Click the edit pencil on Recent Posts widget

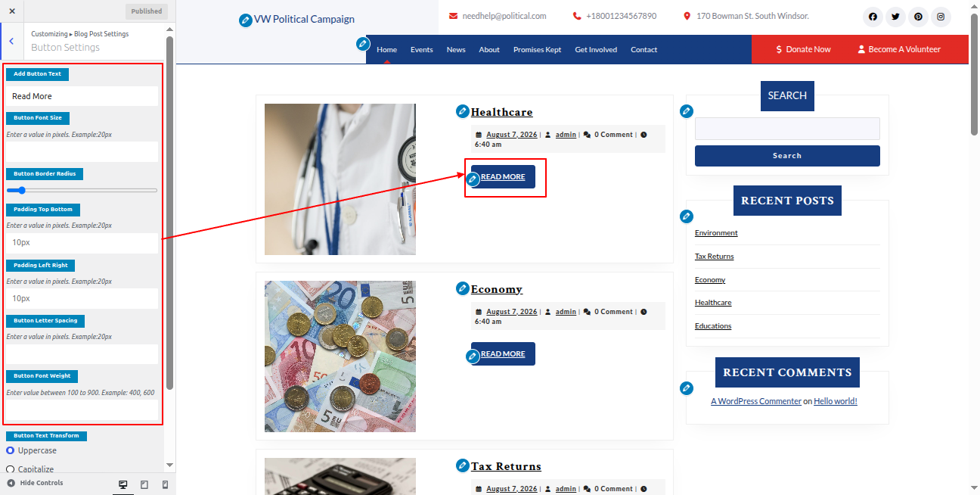click(687, 216)
